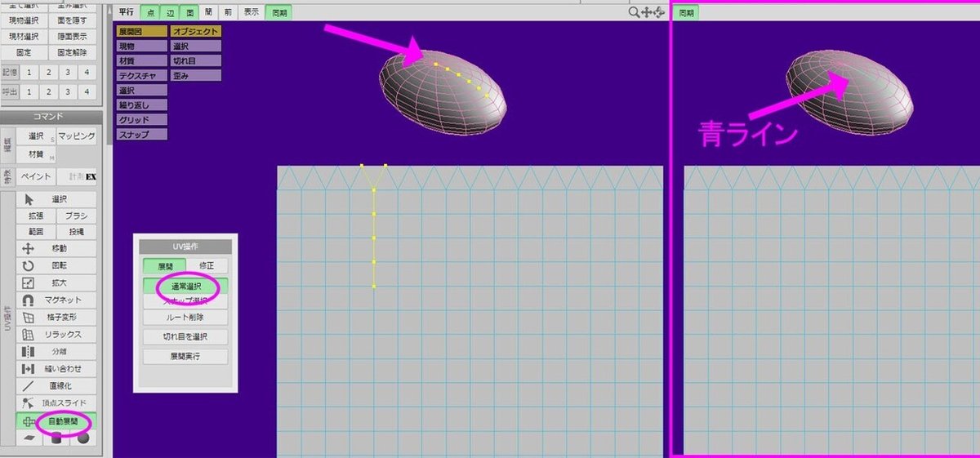Screen dimensions: 980x458
Task: Open the 歪み overlay menu item
Action: tap(196, 75)
